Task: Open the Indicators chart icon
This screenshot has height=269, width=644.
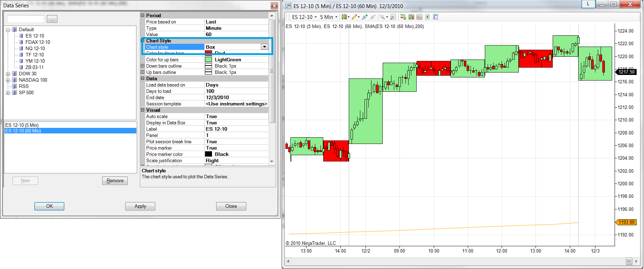Action: (x=419, y=17)
